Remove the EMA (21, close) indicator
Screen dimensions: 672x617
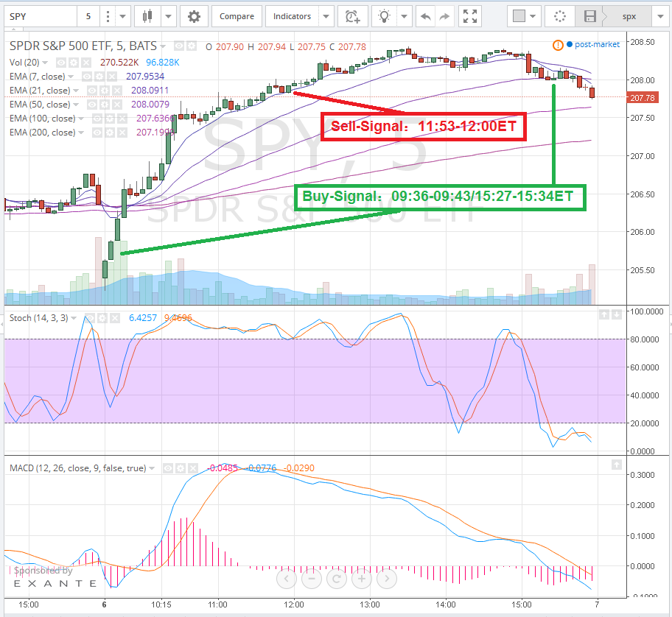pyautogui.click(x=117, y=91)
